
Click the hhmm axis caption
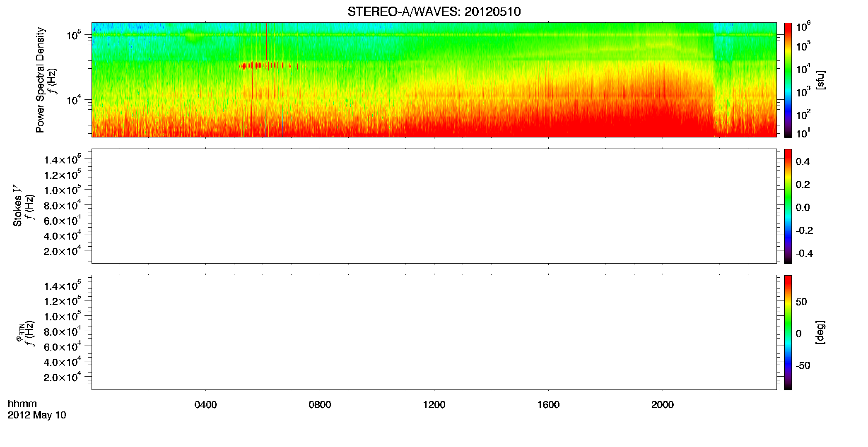(x=22, y=404)
